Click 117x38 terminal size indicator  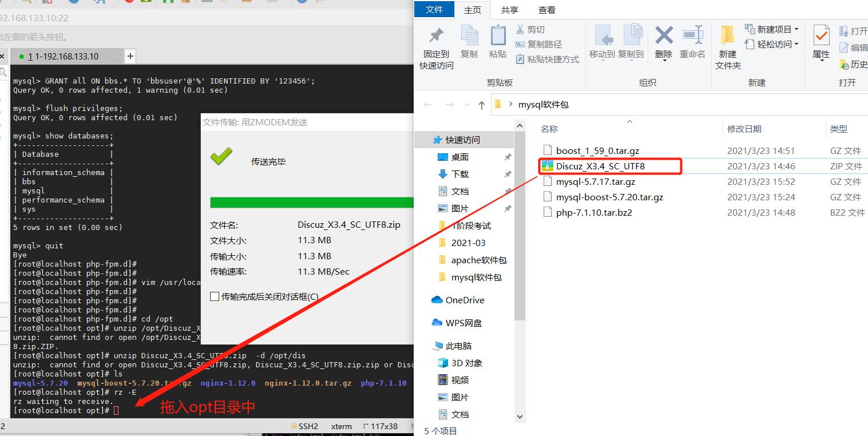pyautogui.click(x=381, y=426)
